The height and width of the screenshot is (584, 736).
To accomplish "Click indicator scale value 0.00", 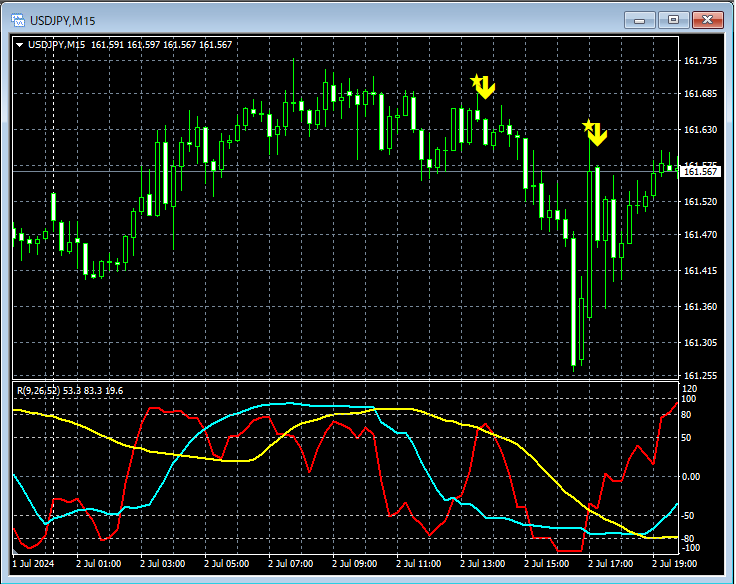I will (690, 476).
